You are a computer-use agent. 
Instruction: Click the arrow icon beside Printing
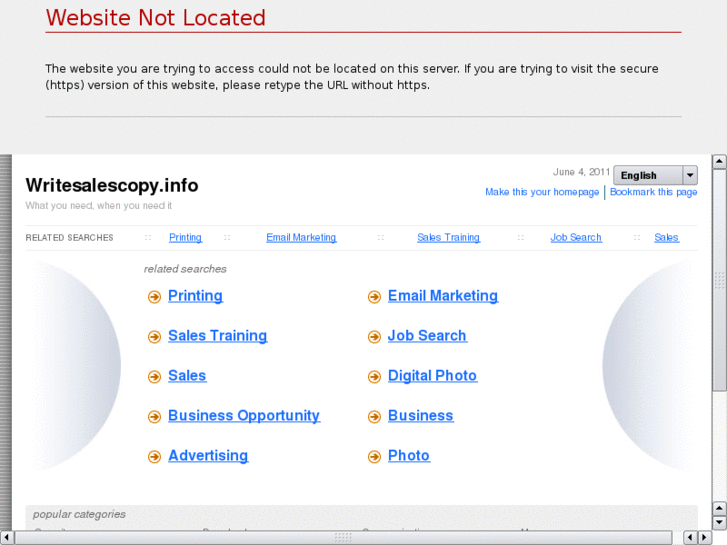(154, 297)
